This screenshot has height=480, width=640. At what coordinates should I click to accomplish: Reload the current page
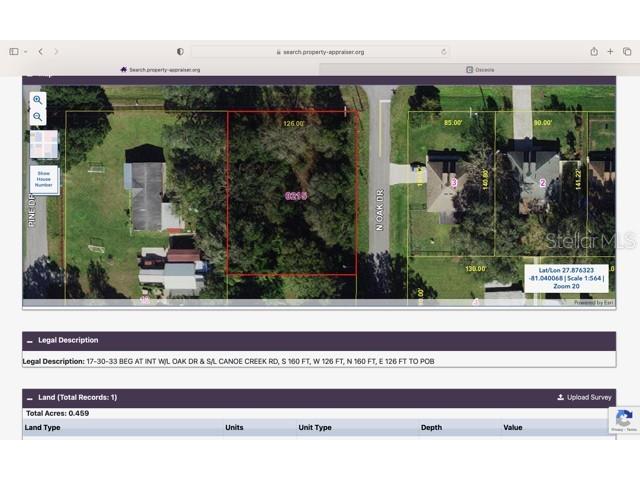pos(444,52)
